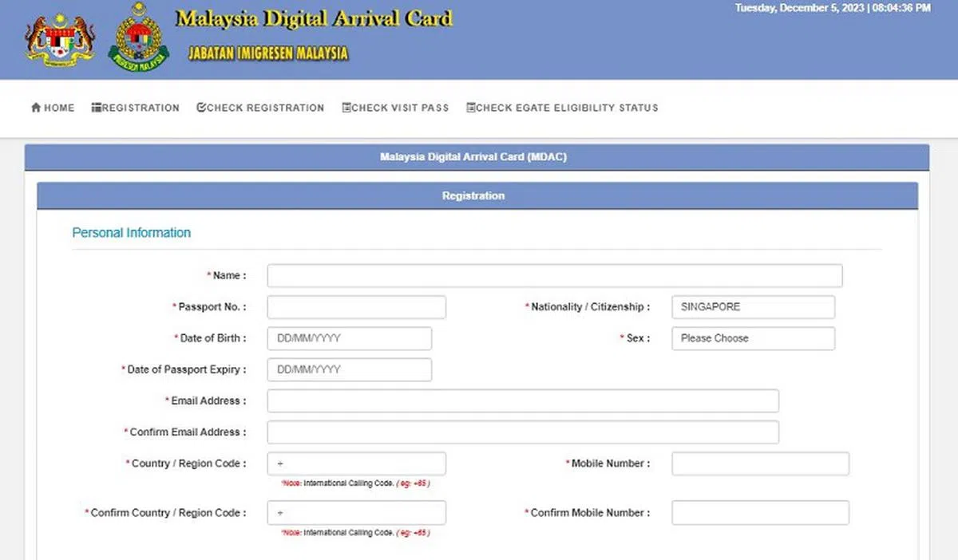Select the Email Address text box

pos(522,401)
